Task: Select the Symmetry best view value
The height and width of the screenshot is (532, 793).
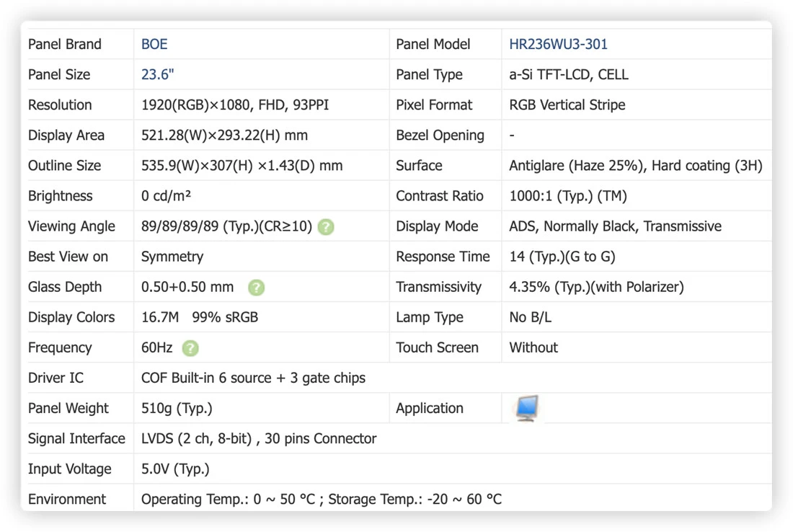Action: coord(172,257)
